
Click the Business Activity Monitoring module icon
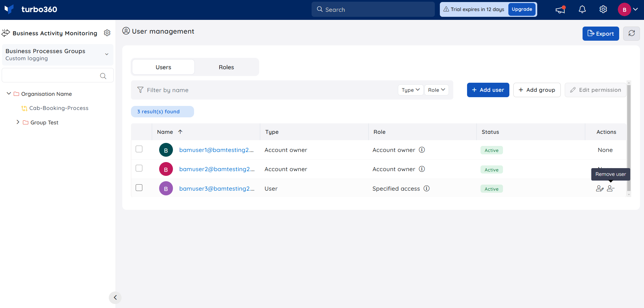6,33
